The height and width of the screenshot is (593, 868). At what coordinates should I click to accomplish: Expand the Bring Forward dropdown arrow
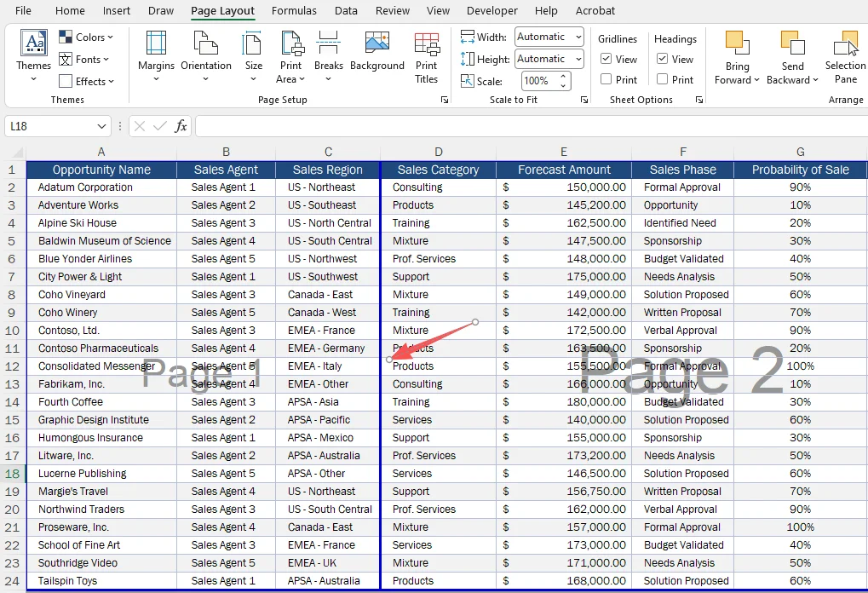coord(756,80)
